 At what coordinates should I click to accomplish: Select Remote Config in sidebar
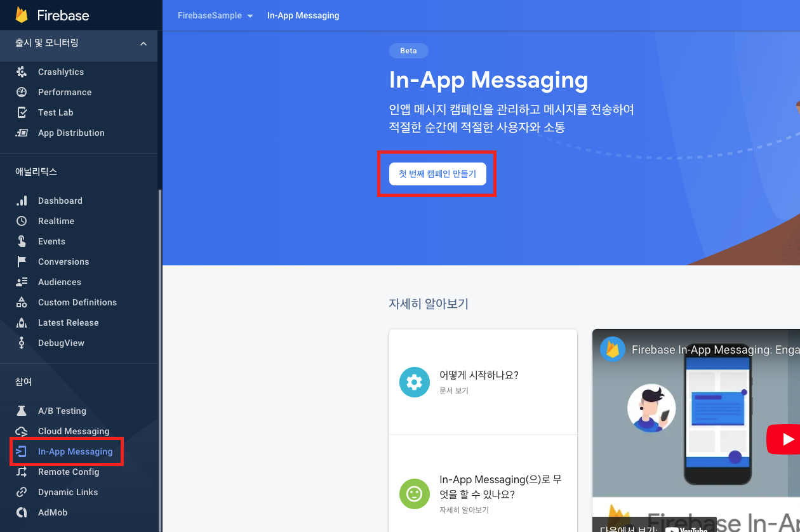69,472
